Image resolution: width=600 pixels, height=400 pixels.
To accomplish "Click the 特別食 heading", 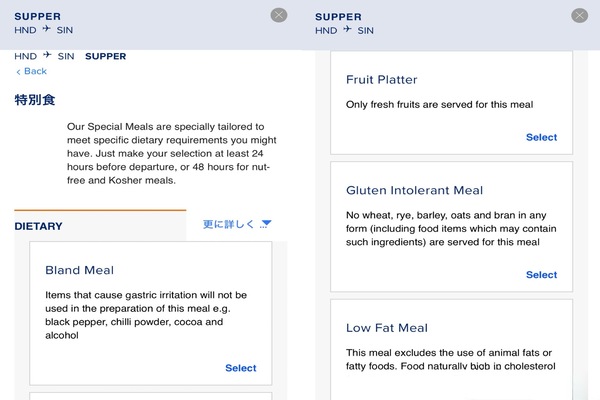I will 34,100.
